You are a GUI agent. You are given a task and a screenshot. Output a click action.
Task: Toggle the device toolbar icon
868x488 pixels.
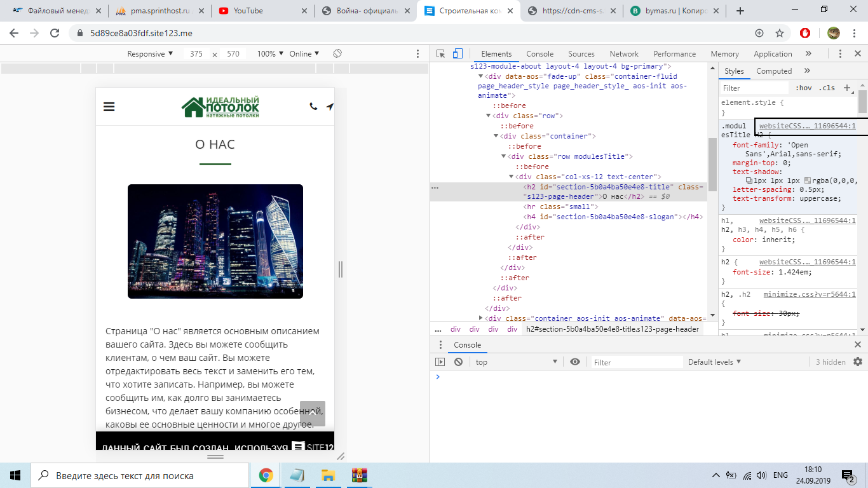[x=458, y=54]
